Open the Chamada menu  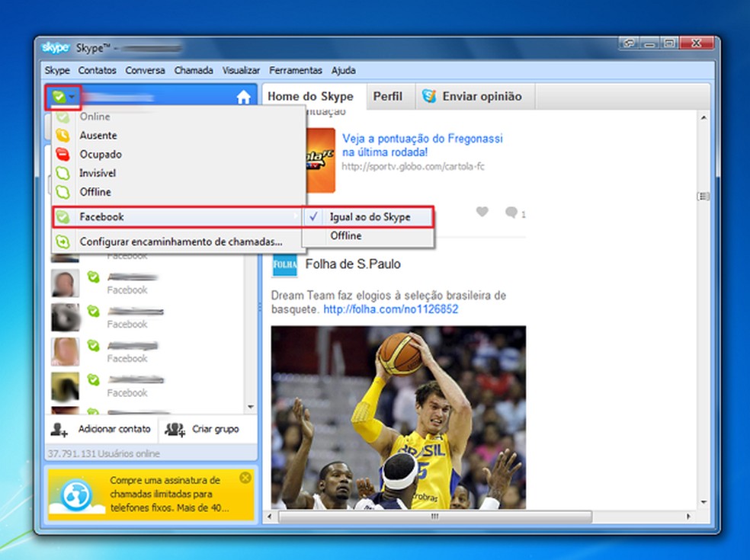tap(194, 70)
